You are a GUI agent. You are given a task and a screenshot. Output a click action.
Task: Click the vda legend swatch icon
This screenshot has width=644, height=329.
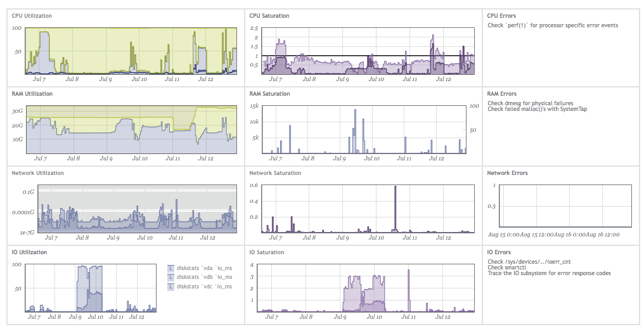tap(171, 268)
